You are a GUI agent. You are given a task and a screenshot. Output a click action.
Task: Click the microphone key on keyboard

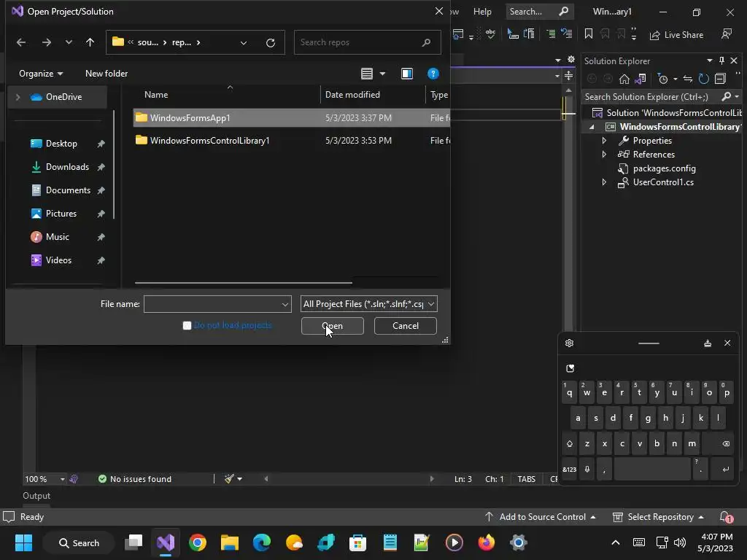click(x=587, y=470)
